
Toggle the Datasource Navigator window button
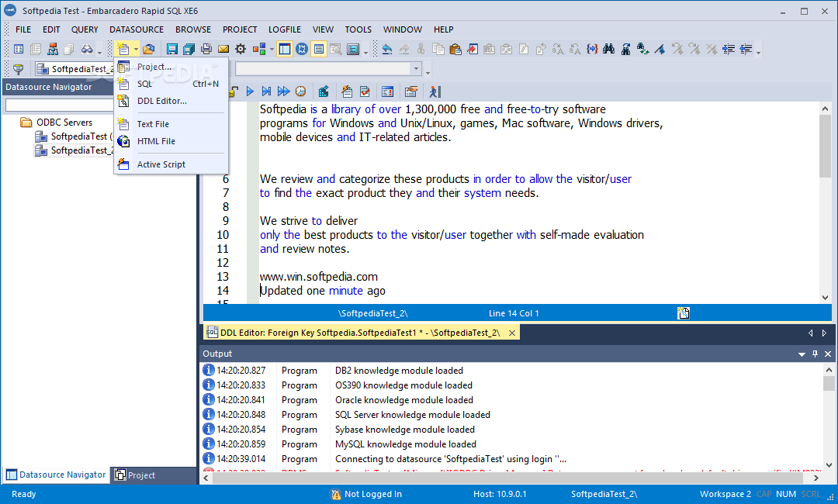[284, 49]
